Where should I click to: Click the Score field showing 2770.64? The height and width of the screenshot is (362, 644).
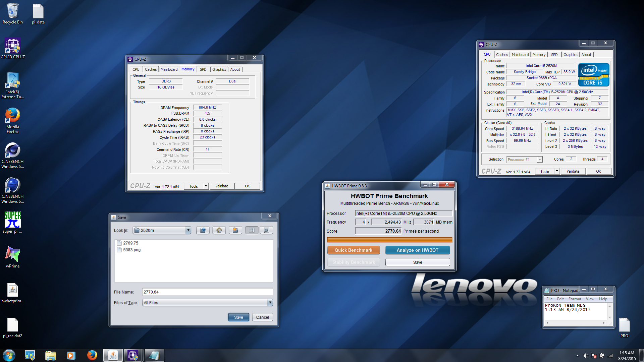pyautogui.click(x=378, y=231)
